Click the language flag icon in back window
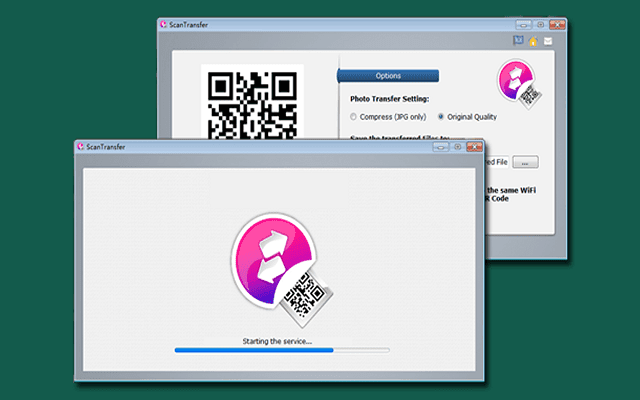Image resolution: width=640 pixels, height=400 pixels. point(518,40)
